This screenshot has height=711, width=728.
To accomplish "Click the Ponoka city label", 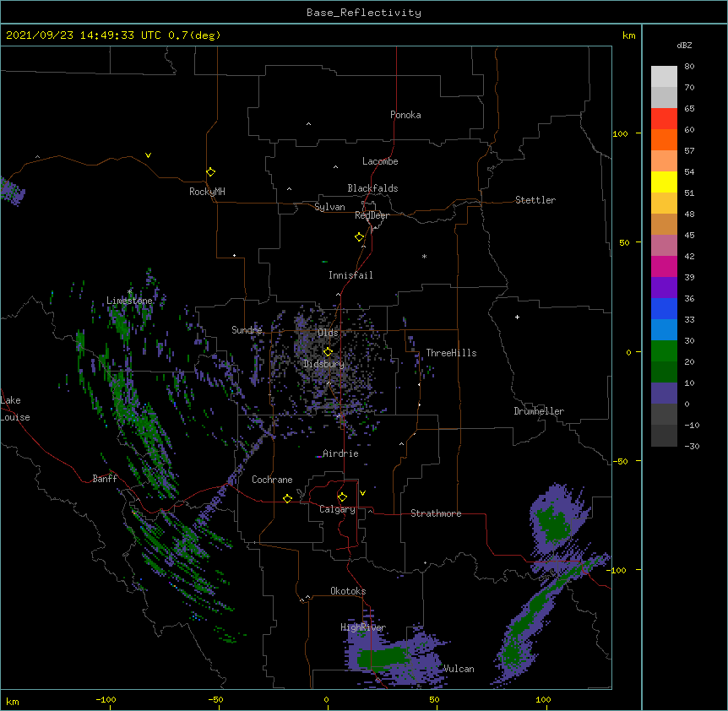I will point(405,115).
